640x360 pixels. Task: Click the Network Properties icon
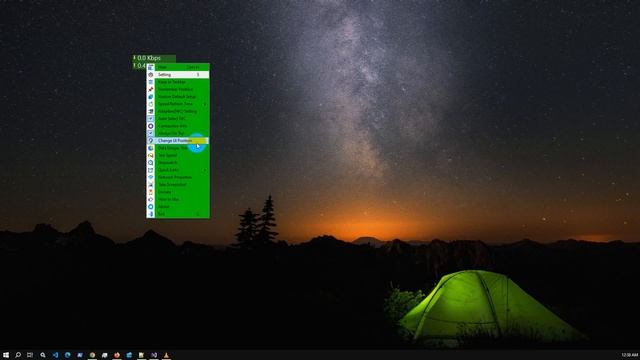click(x=151, y=178)
